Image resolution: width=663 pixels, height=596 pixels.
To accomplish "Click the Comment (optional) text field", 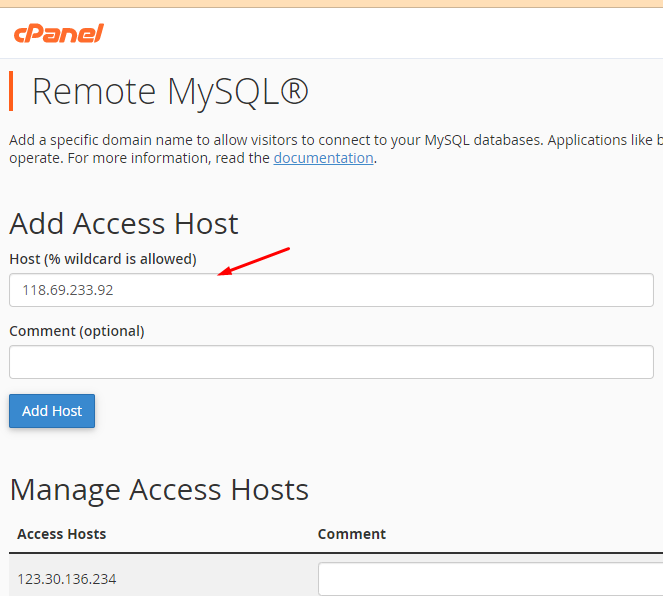I will click(332, 362).
